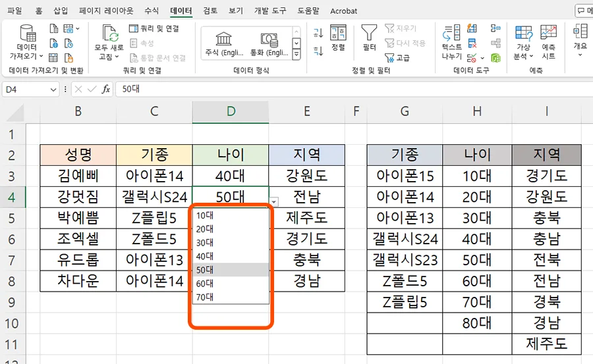Select cell containing 80대
593x364 pixels.
(x=477, y=323)
